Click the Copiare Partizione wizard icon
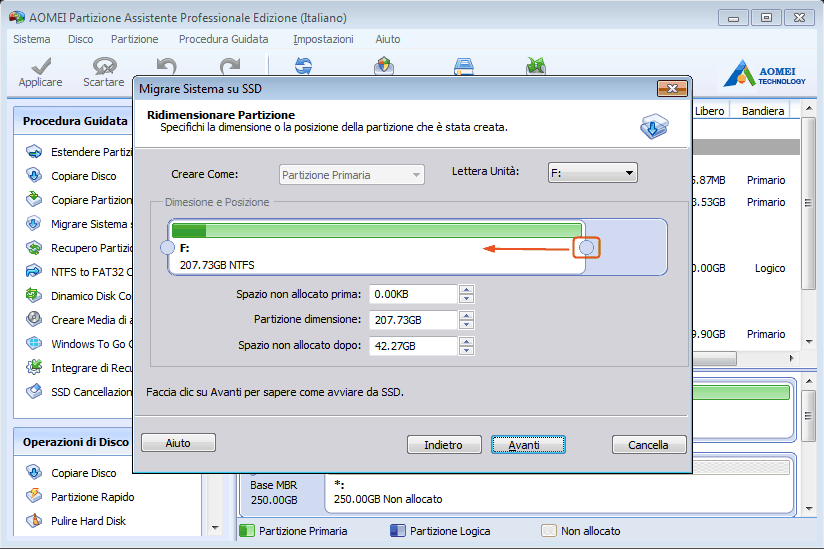The height and width of the screenshot is (549, 824). (x=34, y=200)
